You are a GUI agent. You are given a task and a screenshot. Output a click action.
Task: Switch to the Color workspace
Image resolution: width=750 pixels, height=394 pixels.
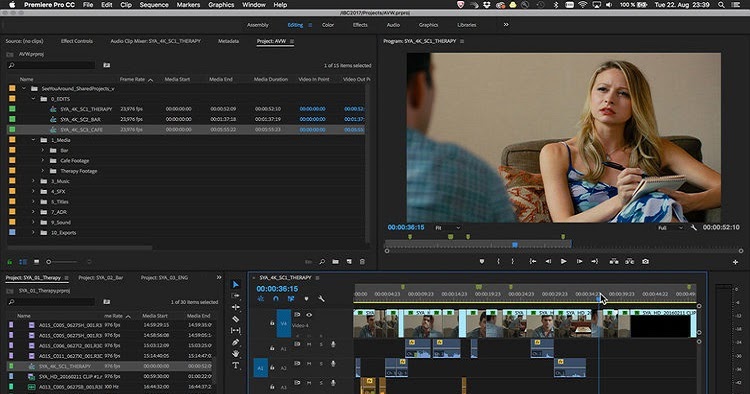pos(328,25)
